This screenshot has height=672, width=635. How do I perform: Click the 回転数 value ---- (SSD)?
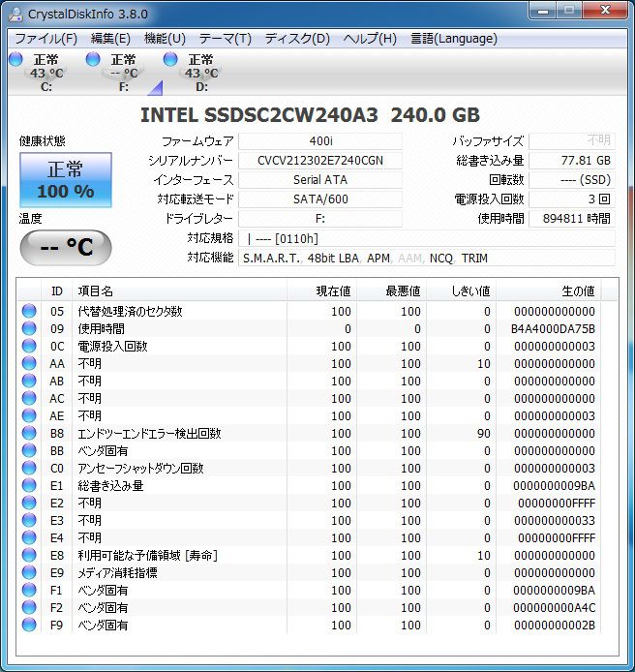(572, 179)
